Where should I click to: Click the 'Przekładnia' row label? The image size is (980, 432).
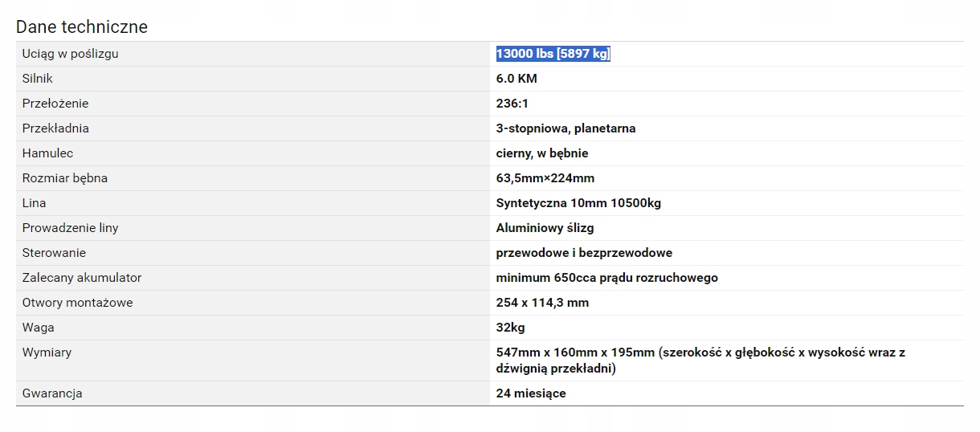pyautogui.click(x=55, y=128)
